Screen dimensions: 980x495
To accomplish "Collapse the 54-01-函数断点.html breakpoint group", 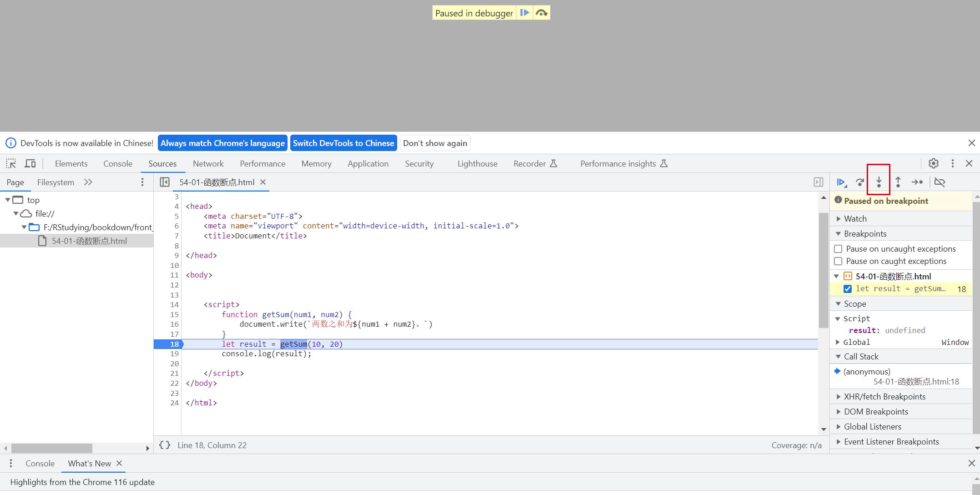I will pyautogui.click(x=836, y=276).
